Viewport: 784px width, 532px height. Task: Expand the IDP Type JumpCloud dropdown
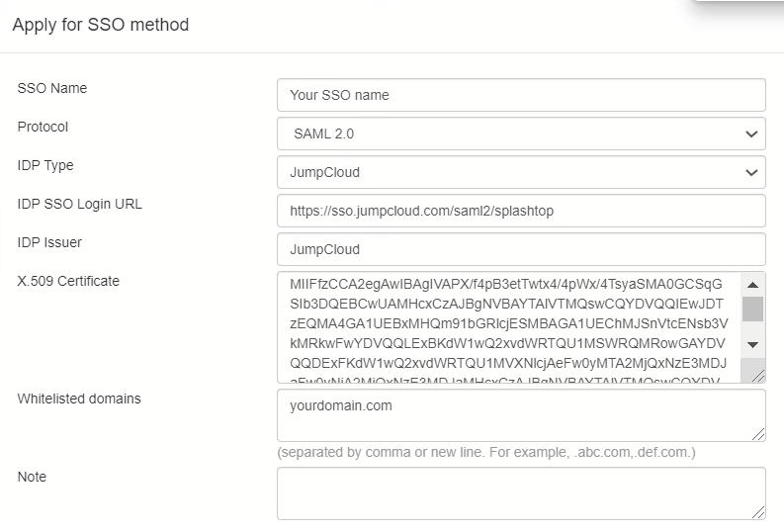tap(521, 172)
